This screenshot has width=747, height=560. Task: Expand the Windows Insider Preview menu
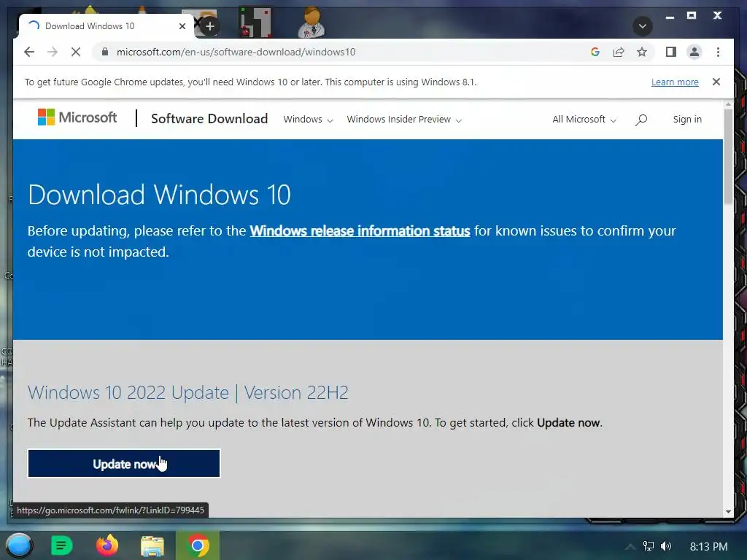click(x=404, y=120)
